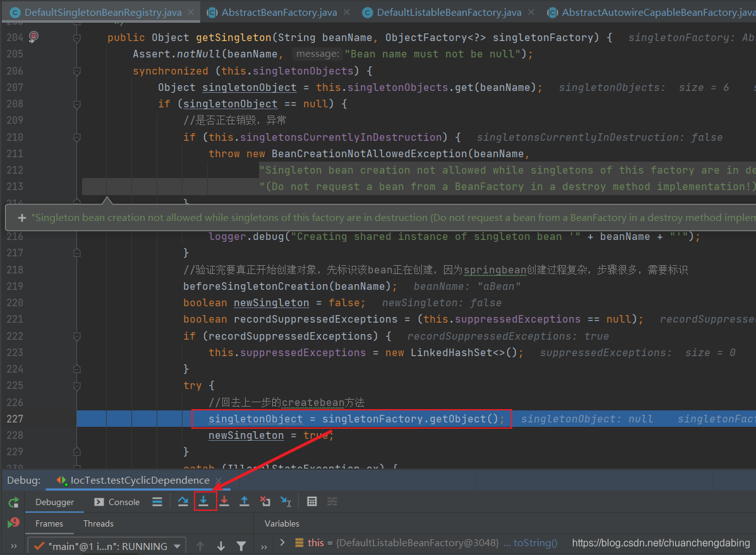756x555 pixels.
Task: Click toString() link in Variables
Action: [535, 543]
